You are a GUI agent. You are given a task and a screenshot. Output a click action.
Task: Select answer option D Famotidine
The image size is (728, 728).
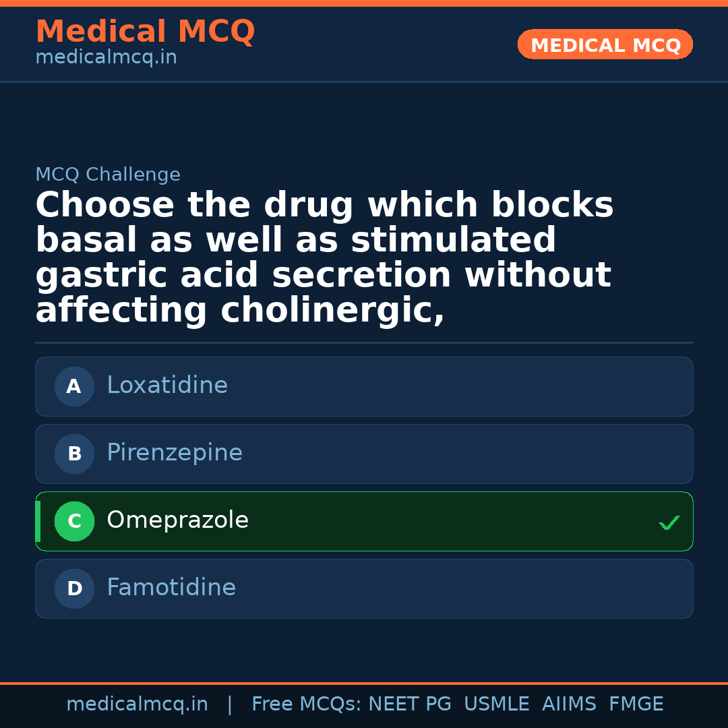[x=364, y=588]
